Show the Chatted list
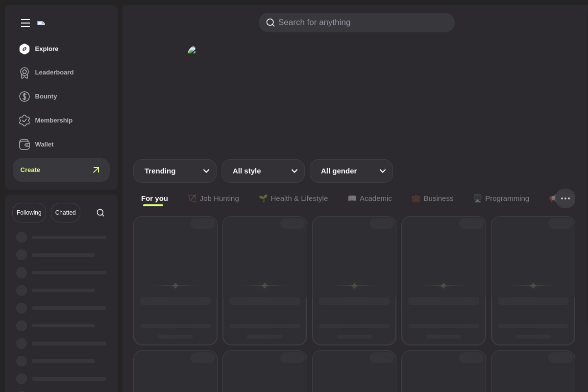The image size is (588, 392). [x=66, y=213]
